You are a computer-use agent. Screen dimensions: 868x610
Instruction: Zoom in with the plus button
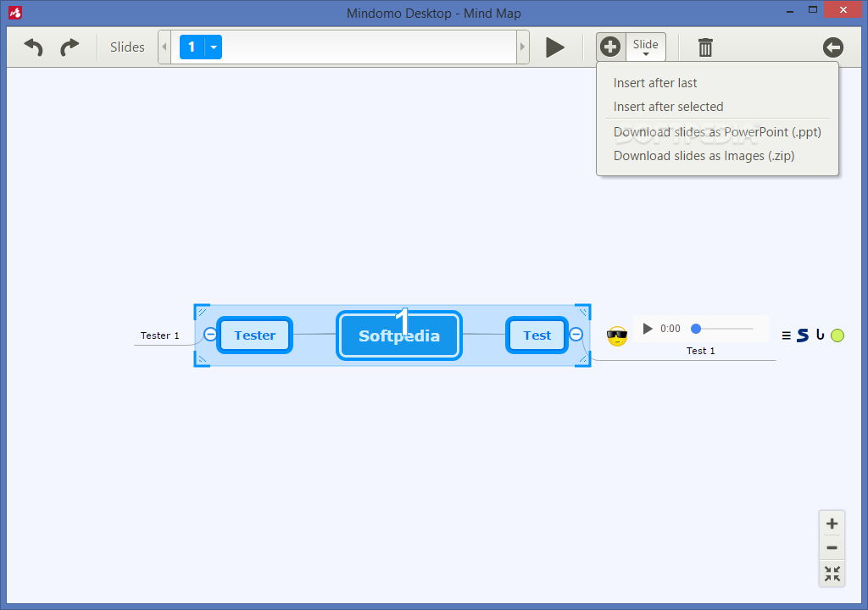pyautogui.click(x=832, y=524)
